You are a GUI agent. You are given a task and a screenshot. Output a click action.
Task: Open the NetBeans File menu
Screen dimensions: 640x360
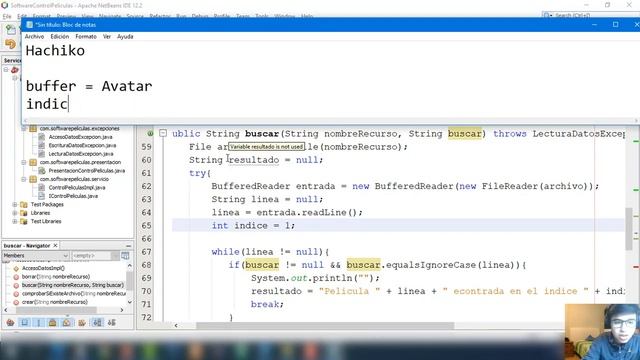point(7,16)
